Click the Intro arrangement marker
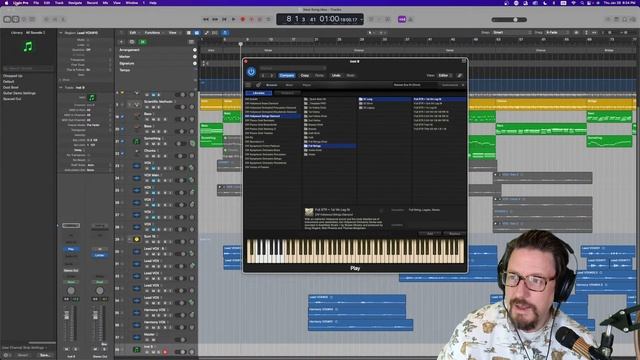 coord(211,50)
